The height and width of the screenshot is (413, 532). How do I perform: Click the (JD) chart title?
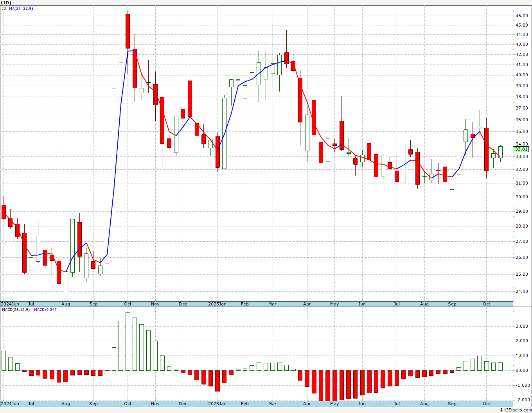(x=6, y=2)
